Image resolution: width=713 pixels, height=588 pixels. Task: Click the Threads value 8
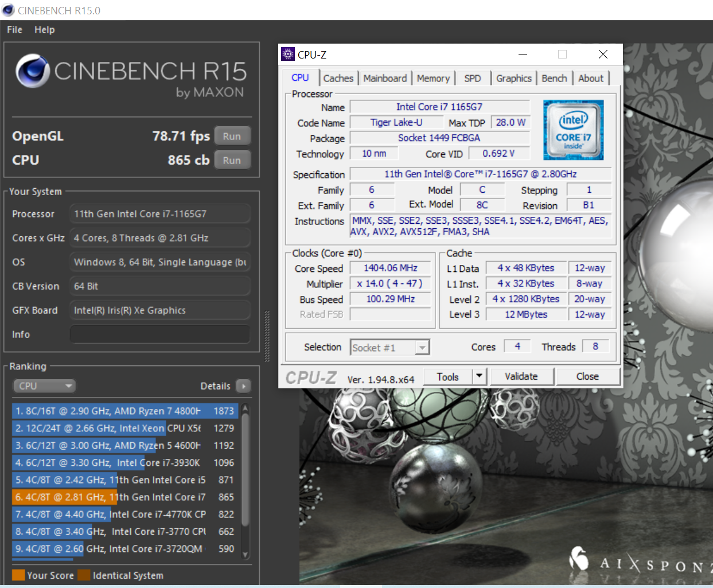pos(595,346)
